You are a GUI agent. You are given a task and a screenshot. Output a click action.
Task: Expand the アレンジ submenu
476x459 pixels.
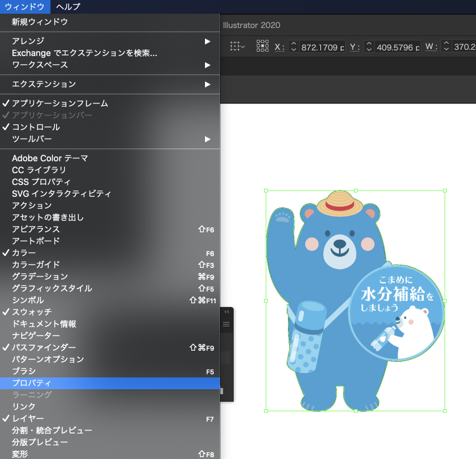pos(110,41)
